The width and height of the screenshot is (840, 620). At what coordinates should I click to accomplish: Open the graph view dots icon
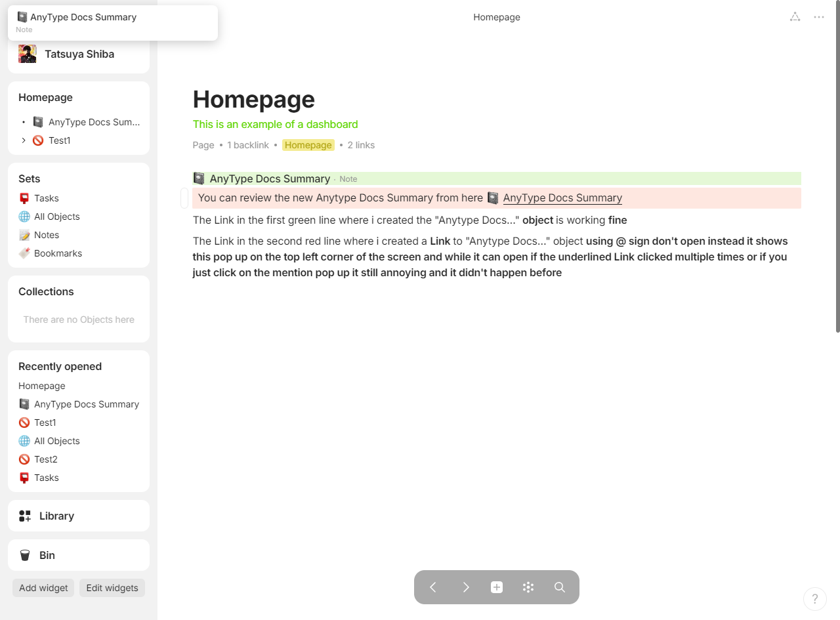528,587
